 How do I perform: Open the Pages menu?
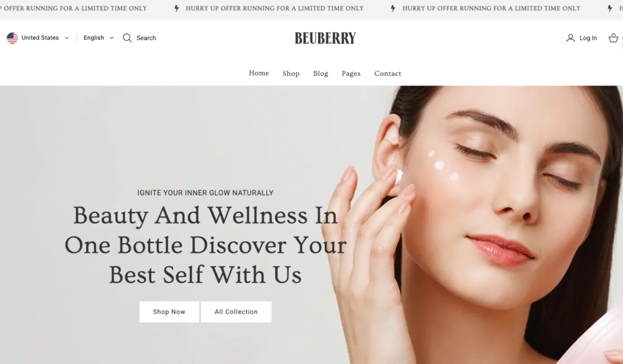tap(351, 74)
